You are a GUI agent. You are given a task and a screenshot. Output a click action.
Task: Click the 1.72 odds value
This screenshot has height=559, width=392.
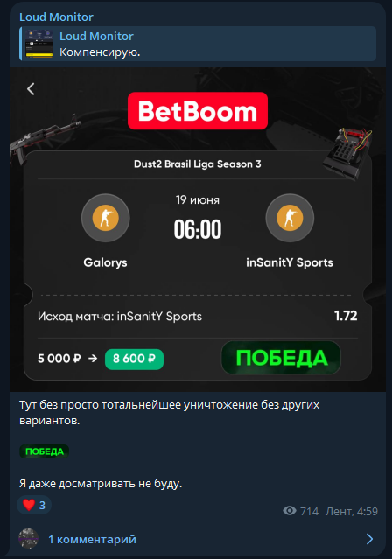click(x=346, y=316)
